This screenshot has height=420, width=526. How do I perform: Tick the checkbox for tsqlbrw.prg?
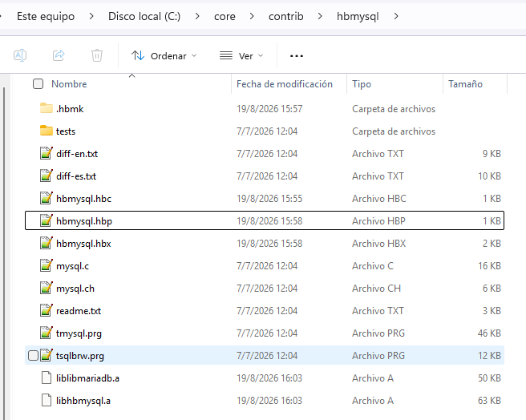tap(33, 356)
